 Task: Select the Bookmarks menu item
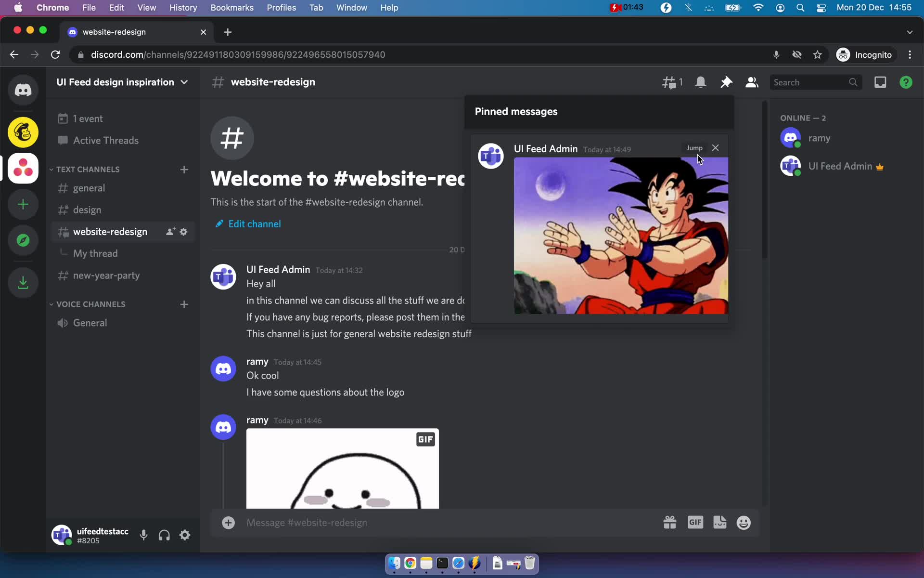pyautogui.click(x=232, y=7)
